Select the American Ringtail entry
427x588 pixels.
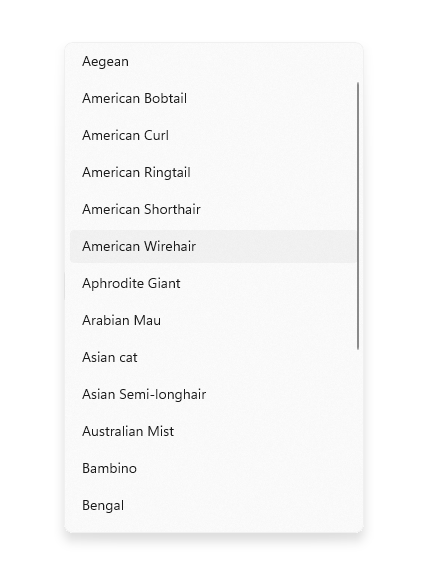213,172
